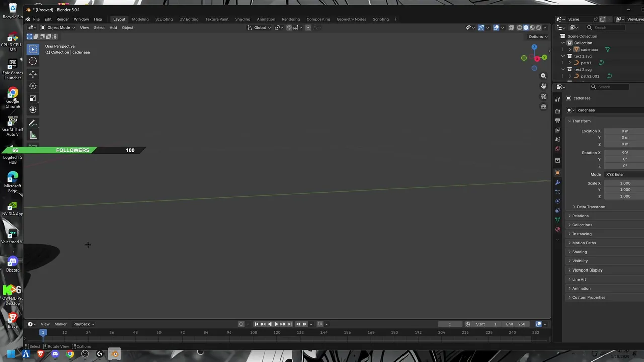The width and height of the screenshot is (644, 362).
Task: Select the Select Box tool
Action: [x=33, y=49]
